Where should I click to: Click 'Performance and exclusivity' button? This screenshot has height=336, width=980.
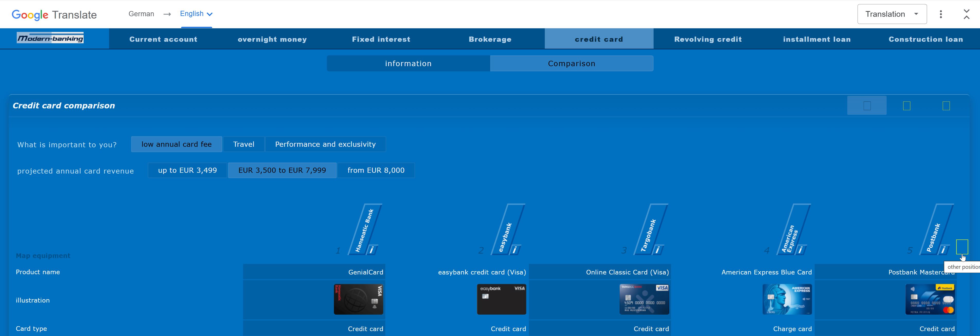pyautogui.click(x=325, y=144)
